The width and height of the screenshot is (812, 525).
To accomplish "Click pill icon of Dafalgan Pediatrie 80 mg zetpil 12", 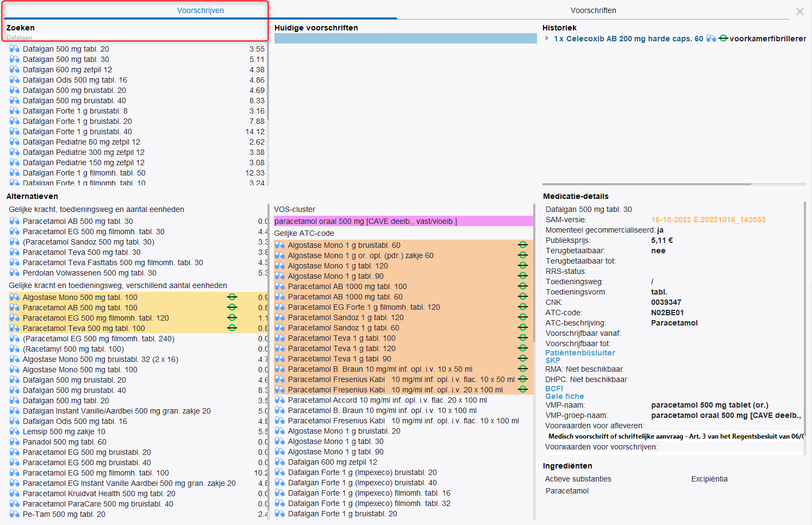I will (15, 142).
